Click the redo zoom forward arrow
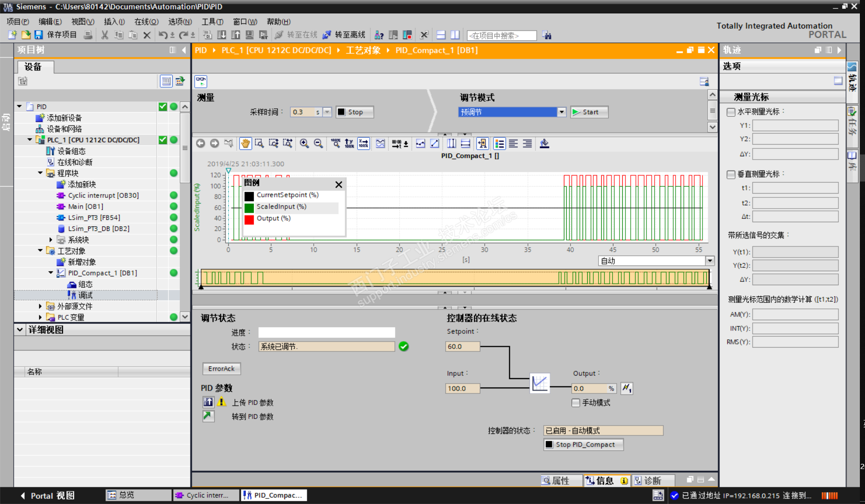The image size is (865, 504). coord(215,144)
